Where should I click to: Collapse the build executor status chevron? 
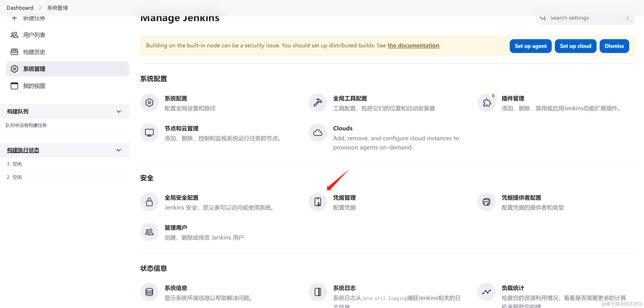pos(119,150)
